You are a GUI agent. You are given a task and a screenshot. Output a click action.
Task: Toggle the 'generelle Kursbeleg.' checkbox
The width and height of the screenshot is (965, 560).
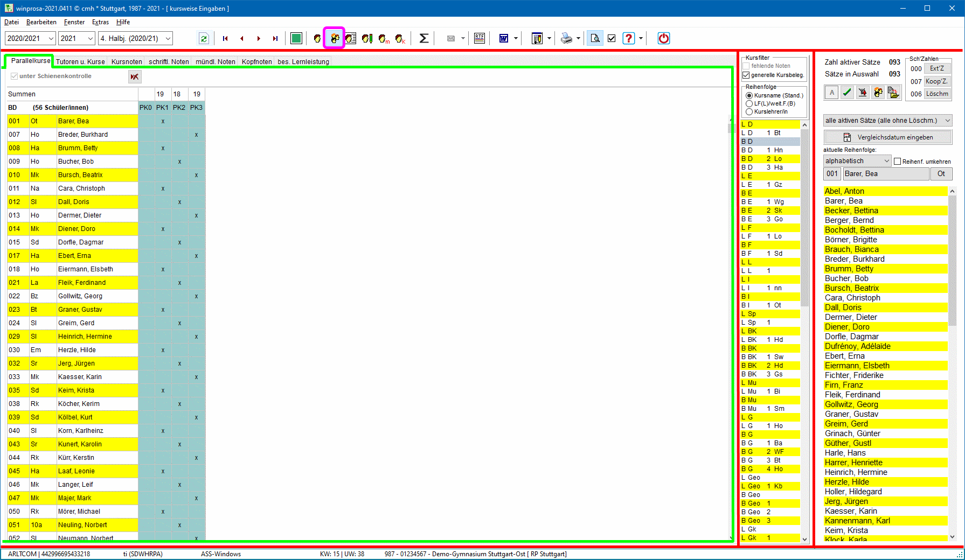tap(746, 75)
